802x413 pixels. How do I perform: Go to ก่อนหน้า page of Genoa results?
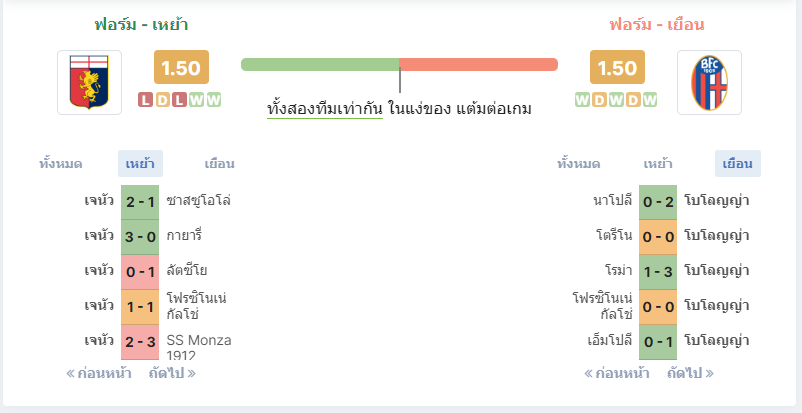99,373
